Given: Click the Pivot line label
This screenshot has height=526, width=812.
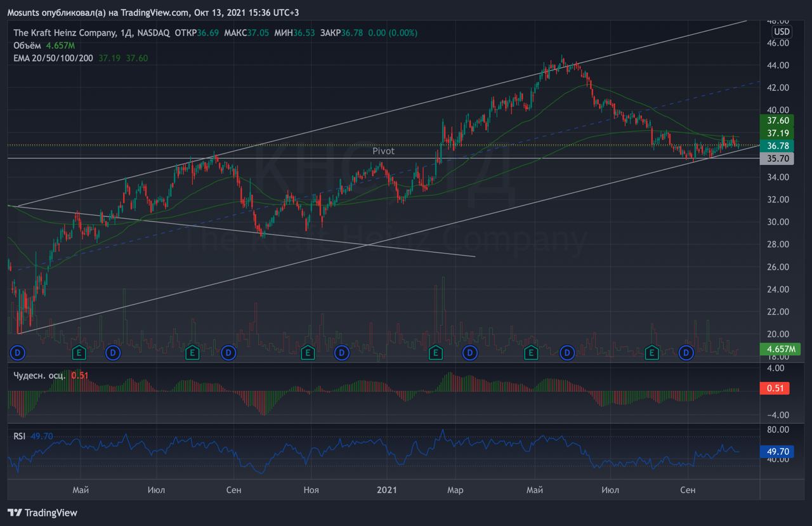Looking at the screenshot, I should 383,151.
